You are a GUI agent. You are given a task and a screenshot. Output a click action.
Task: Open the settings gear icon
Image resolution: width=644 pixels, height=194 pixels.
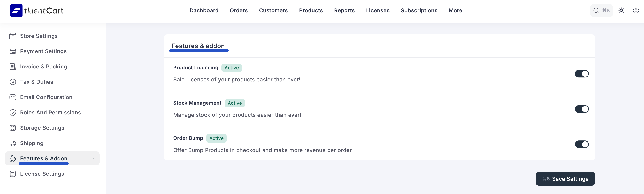coord(636,10)
